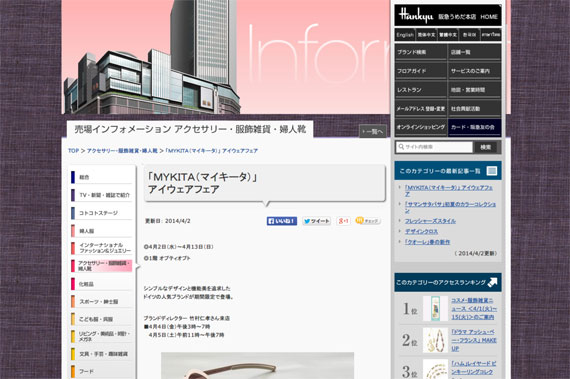The image size is (570, 379).
Task: Open the TOP breadcrumb link
Action: click(x=73, y=150)
